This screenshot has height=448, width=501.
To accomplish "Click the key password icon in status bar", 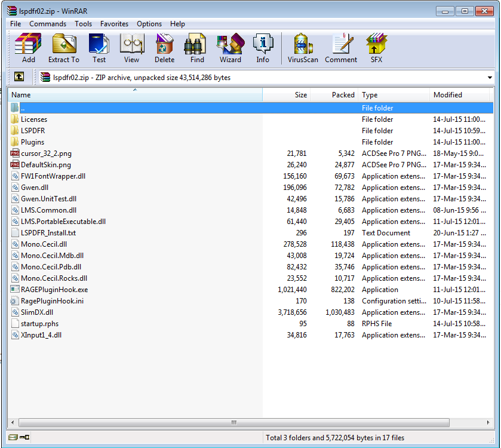I will tap(24, 437).
